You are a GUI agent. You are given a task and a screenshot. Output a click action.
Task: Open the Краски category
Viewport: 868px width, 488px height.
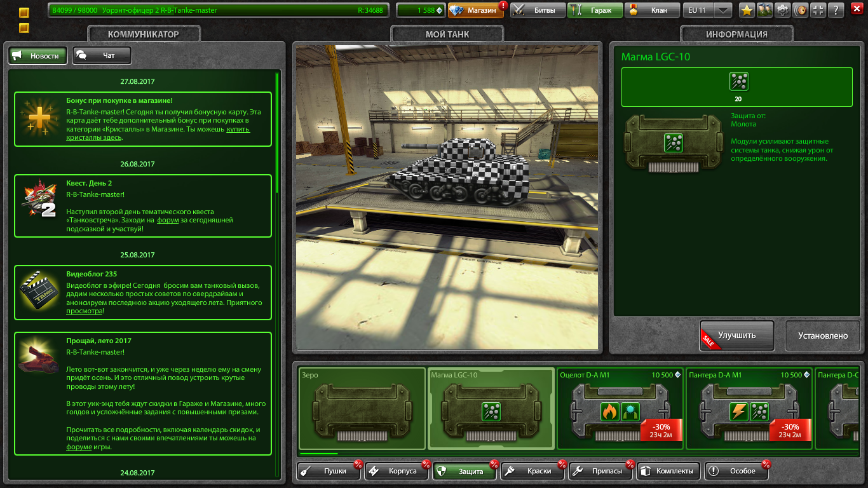[x=532, y=471]
